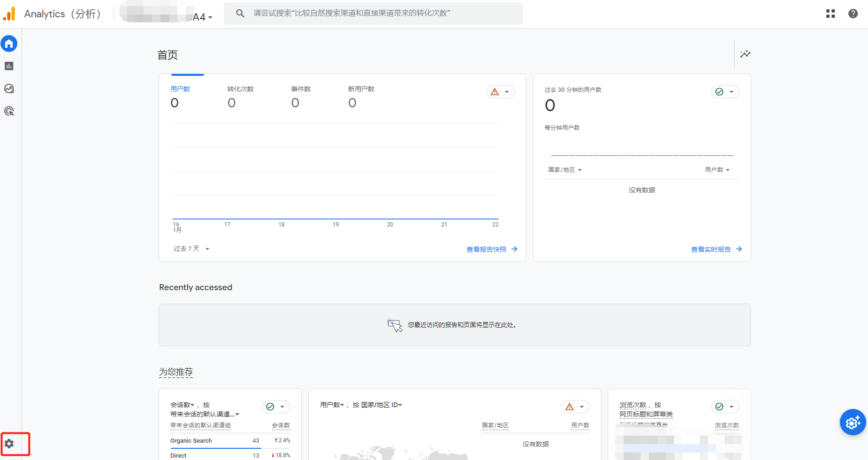Open green check status dropdown on realtime card
This screenshot has width=868, height=460.
click(x=725, y=92)
